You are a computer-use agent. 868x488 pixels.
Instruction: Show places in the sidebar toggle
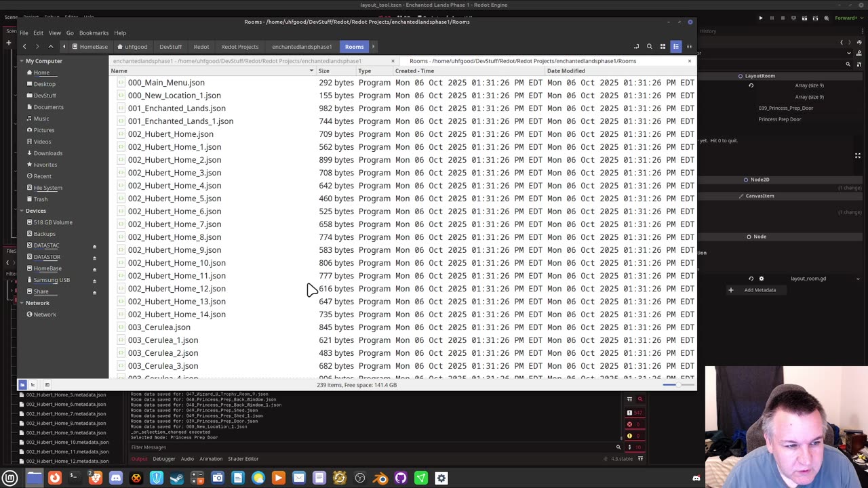[22, 385]
